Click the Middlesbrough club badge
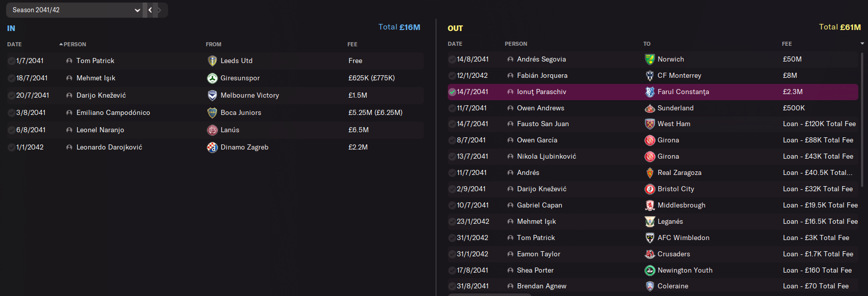The height and width of the screenshot is (296, 868). click(x=649, y=205)
